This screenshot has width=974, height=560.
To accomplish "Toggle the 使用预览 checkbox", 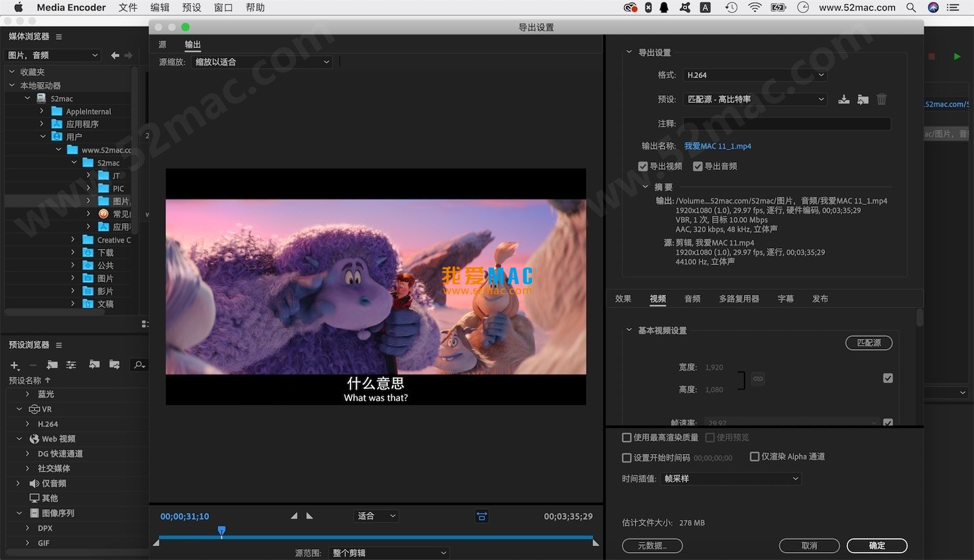I will click(710, 438).
